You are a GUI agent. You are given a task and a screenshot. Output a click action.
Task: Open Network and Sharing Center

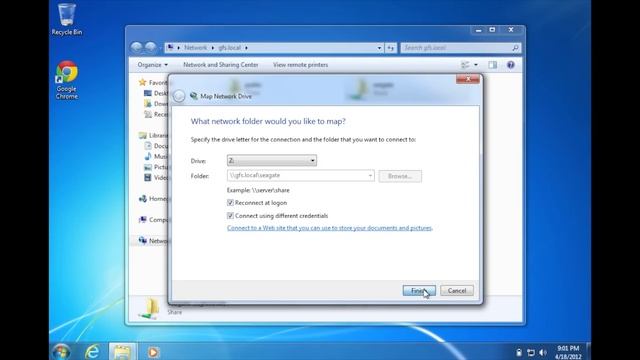[x=220, y=65]
